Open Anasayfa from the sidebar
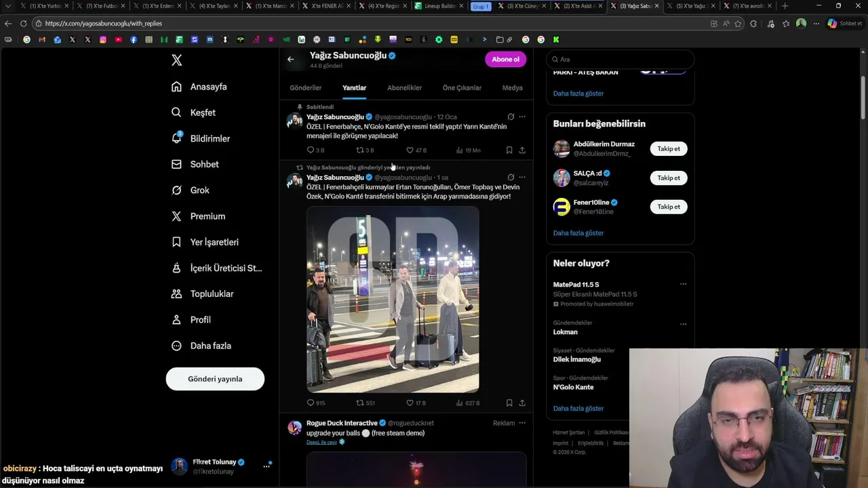The image size is (868, 488). tap(199, 87)
